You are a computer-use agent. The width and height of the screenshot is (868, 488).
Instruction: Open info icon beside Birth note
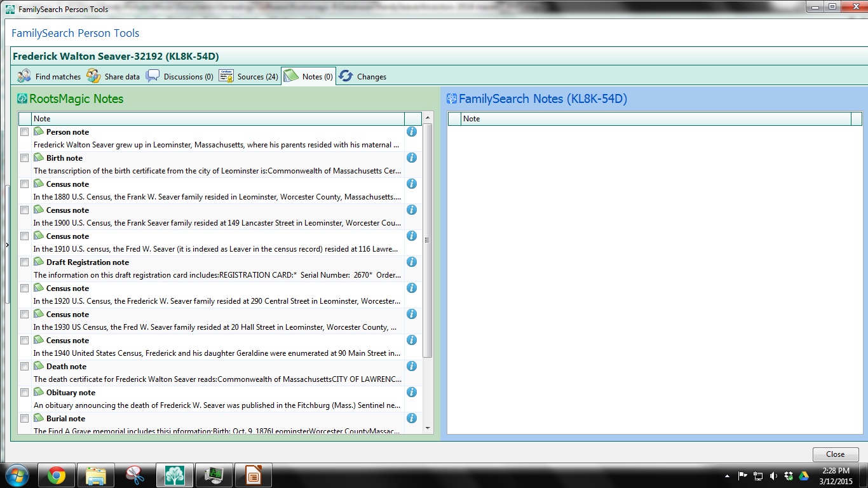[411, 158]
